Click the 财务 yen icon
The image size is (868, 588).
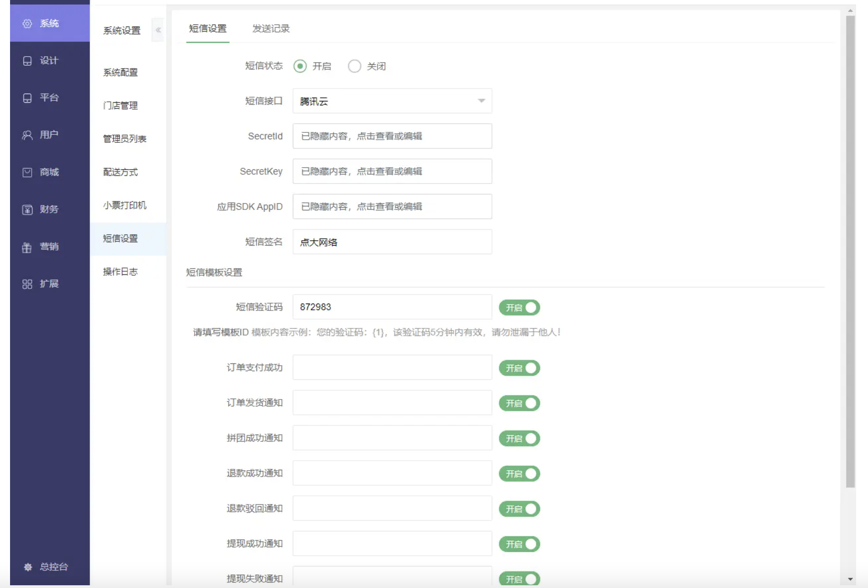pyautogui.click(x=27, y=210)
